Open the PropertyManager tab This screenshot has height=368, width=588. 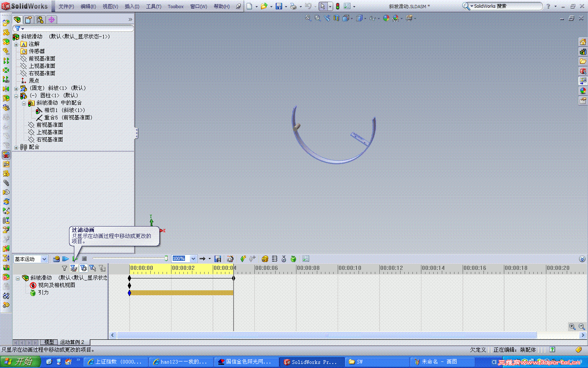point(29,20)
